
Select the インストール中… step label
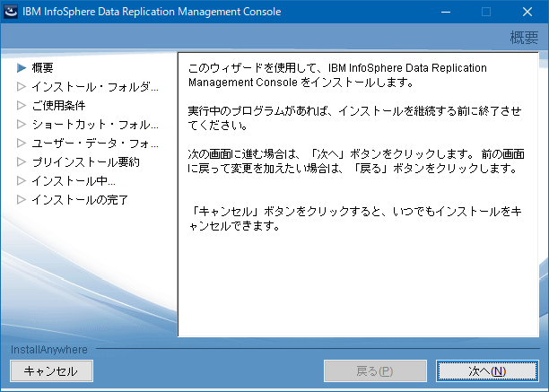[74, 181]
